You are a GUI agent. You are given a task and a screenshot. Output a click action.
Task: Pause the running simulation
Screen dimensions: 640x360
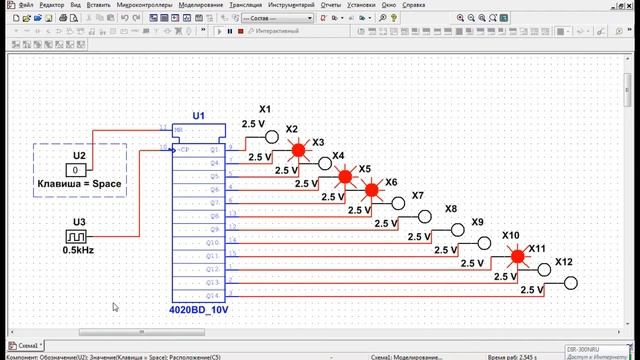(230, 31)
